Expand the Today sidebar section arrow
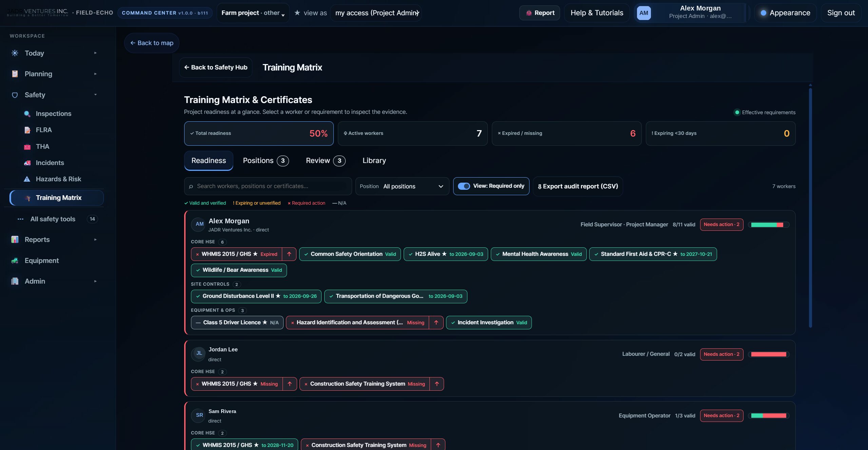This screenshot has width=868, height=450. (95, 53)
